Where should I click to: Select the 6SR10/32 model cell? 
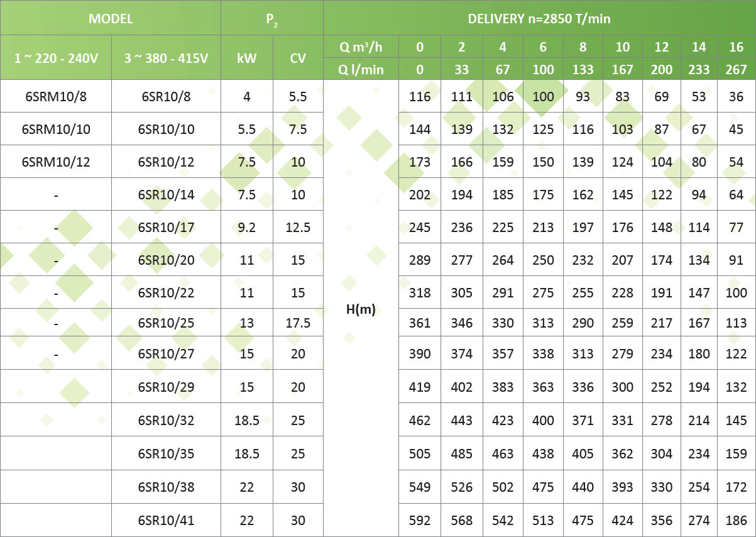pyautogui.click(x=167, y=420)
